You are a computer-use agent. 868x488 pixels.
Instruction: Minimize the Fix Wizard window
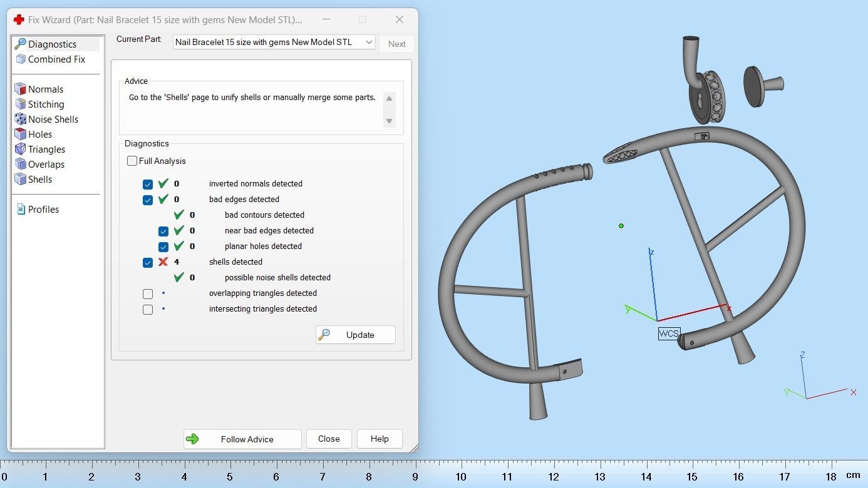pyautogui.click(x=326, y=19)
